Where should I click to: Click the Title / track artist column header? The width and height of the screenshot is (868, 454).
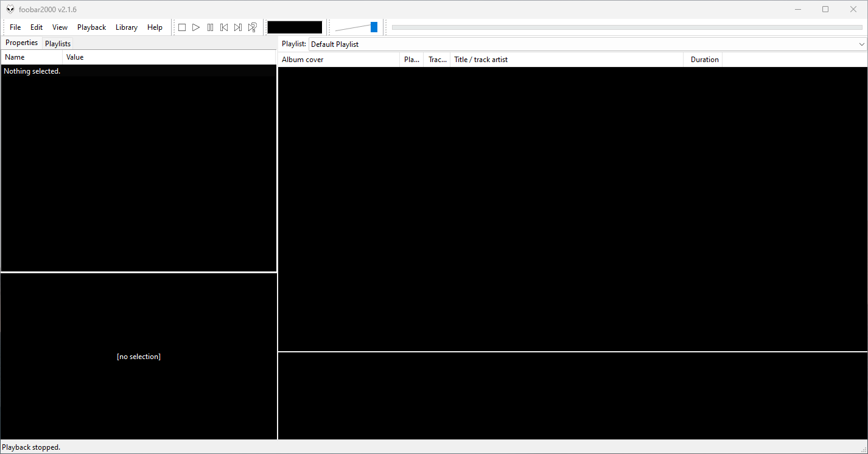click(481, 59)
